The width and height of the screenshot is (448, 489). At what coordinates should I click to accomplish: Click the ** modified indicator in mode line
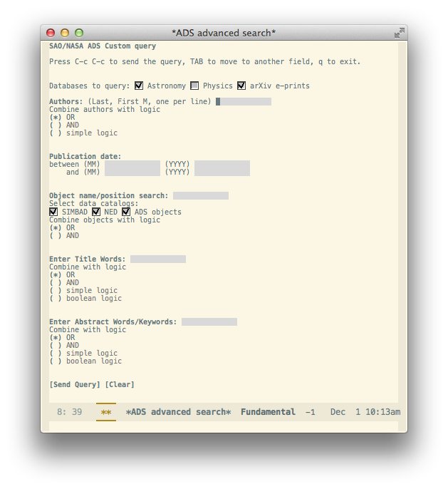[x=106, y=412]
